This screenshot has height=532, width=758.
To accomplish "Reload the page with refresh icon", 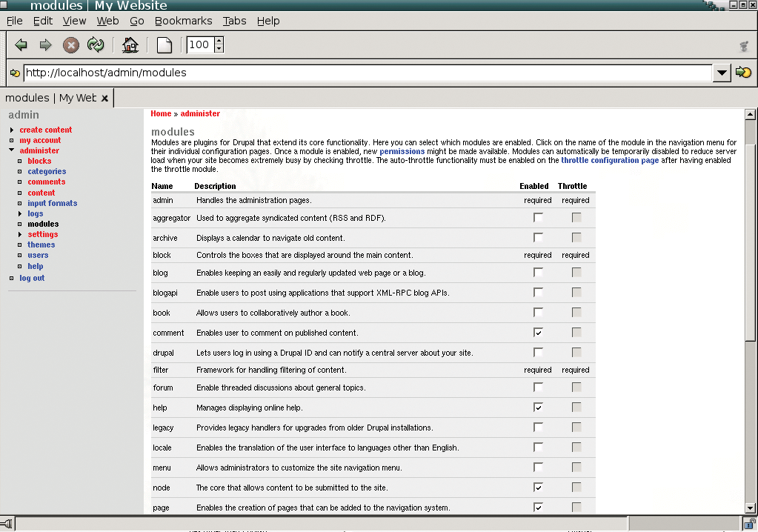I will click(96, 45).
